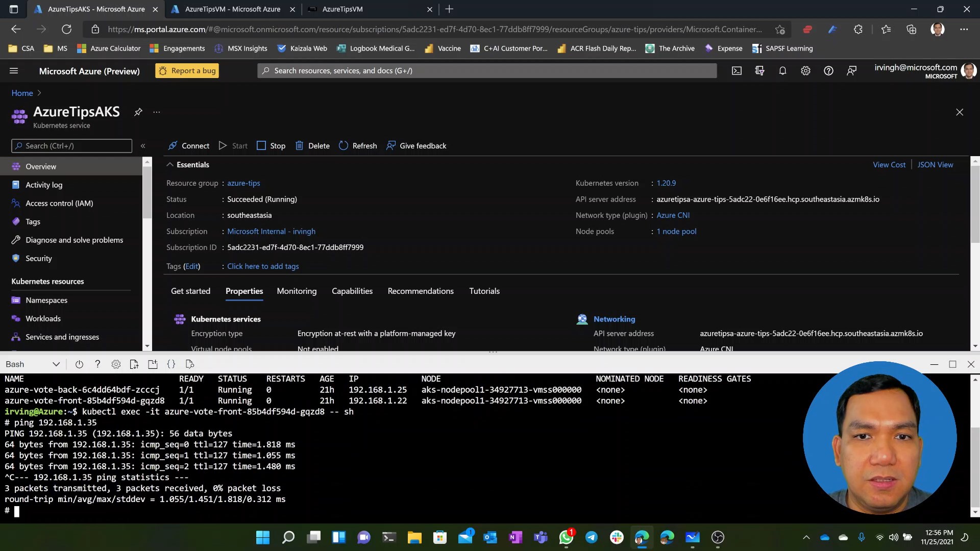
Task: Open the top bar feedback icon
Action: tap(851, 71)
